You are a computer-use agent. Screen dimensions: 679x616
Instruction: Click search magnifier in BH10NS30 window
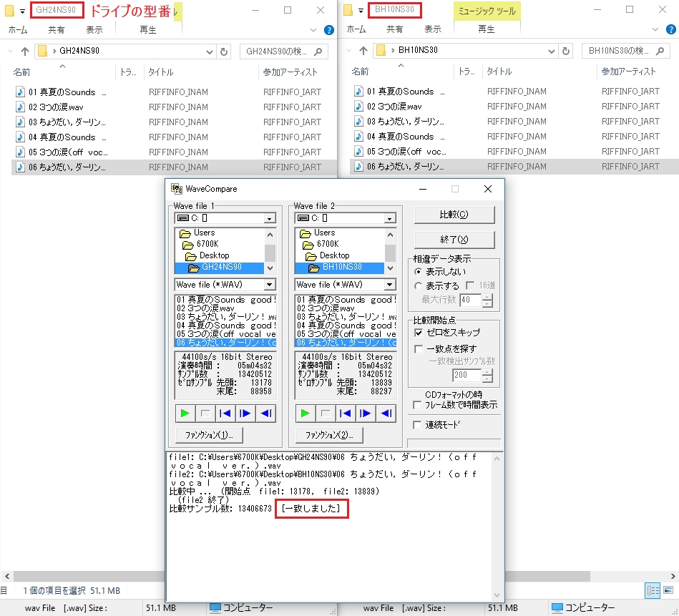660,51
